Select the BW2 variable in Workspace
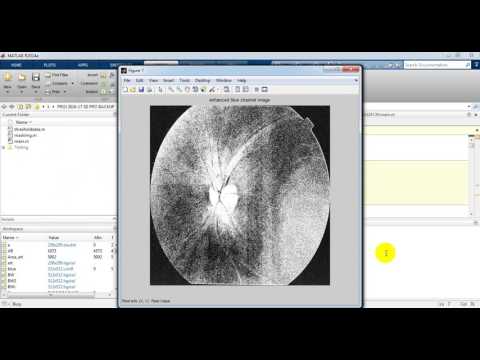This screenshot has width=480, height=360. [12, 281]
